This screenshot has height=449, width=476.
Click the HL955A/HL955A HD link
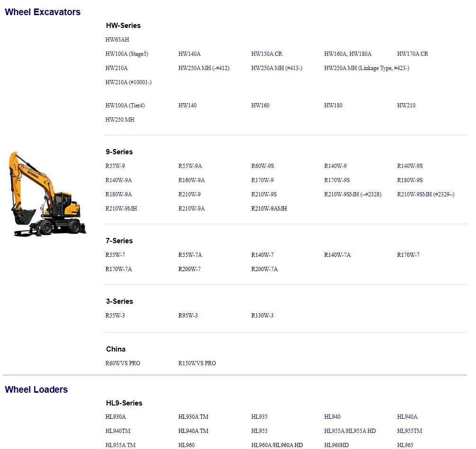[350, 431]
